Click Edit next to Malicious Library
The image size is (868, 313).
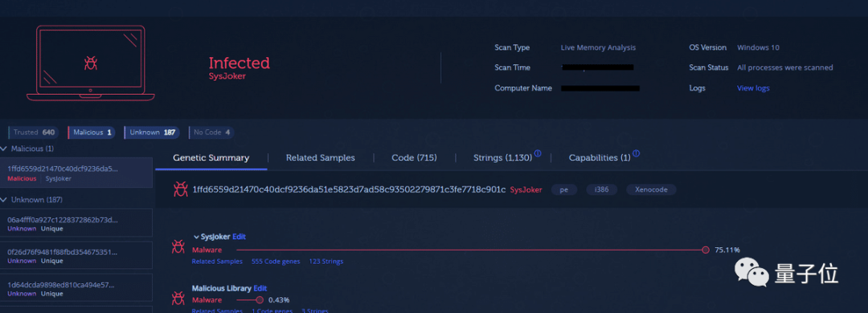pos(260,288)
